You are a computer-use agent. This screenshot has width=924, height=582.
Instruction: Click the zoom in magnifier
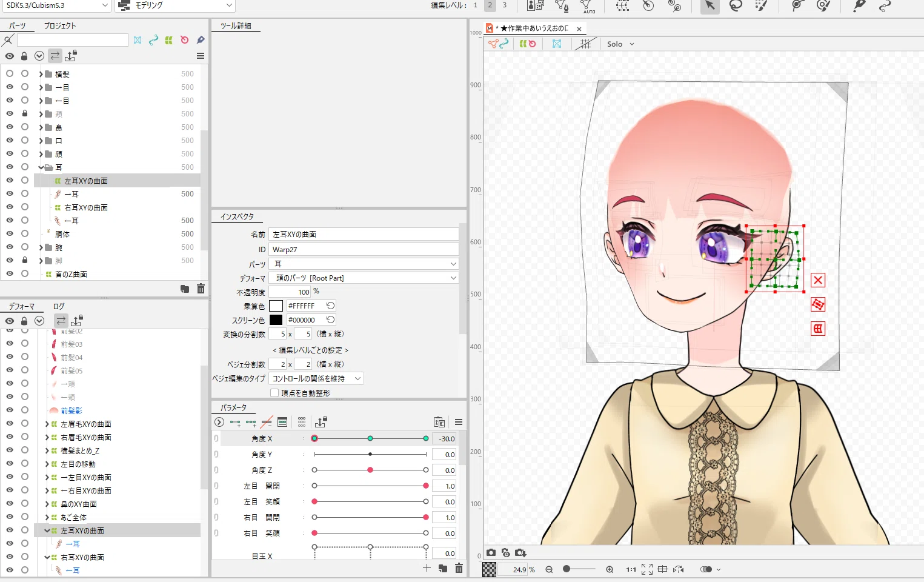click(610, 569)
